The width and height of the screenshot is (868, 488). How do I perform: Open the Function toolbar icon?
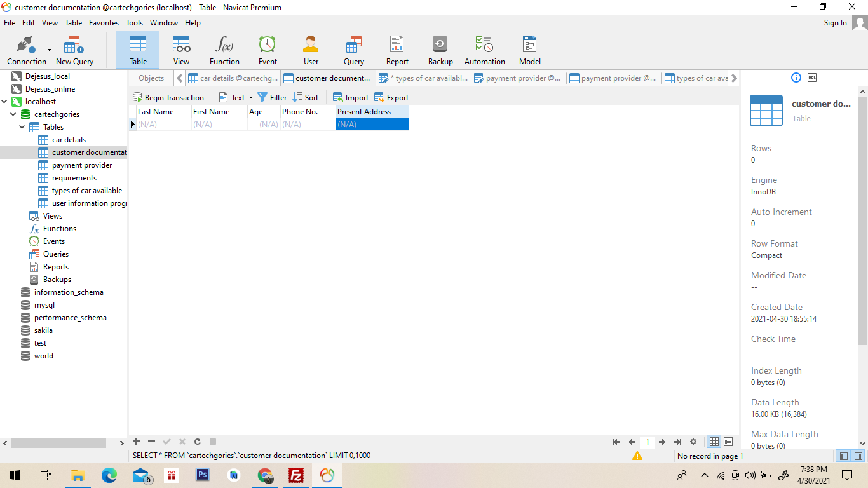click(x=224, y=50)
